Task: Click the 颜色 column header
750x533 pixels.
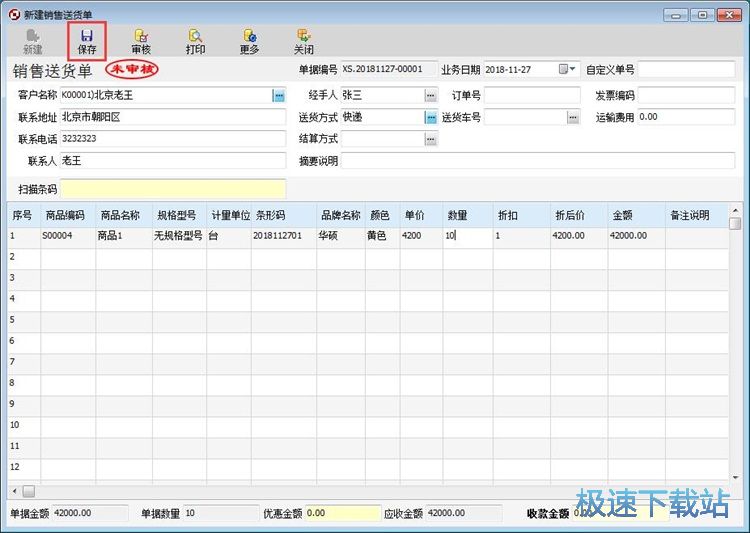Action: [x=383, y=215]
